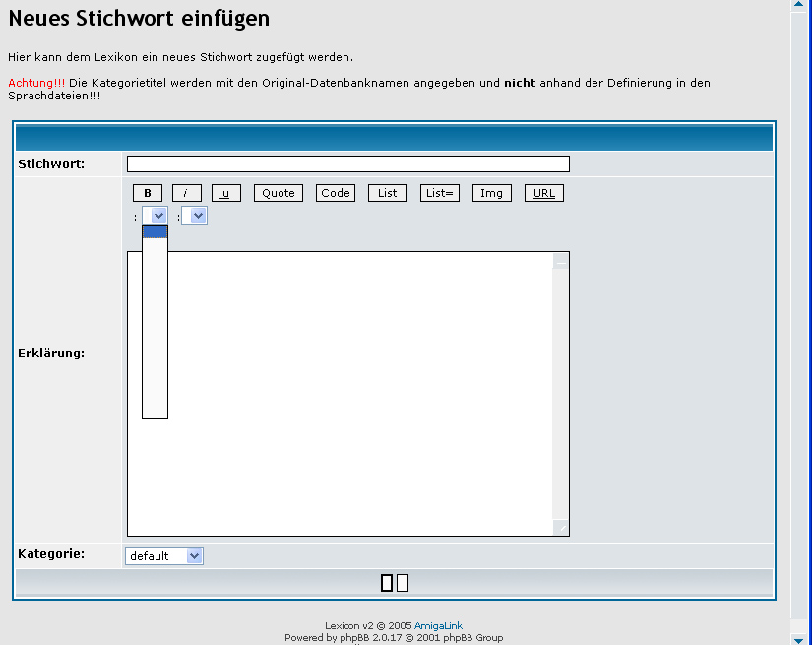Insert an image with the Img button
The image size is (812, 645).
tap(491, 193)
